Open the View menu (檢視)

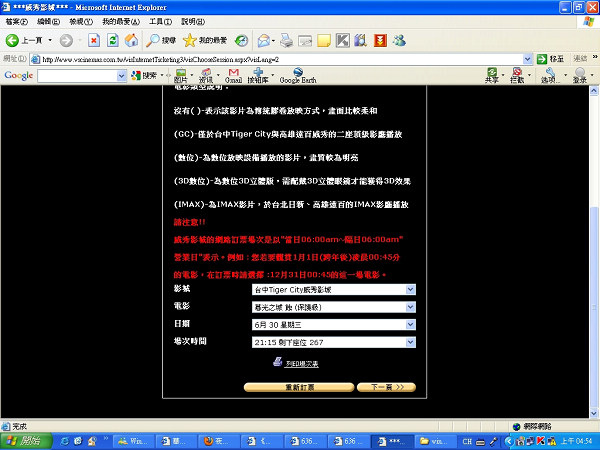[x=81, y=22]
